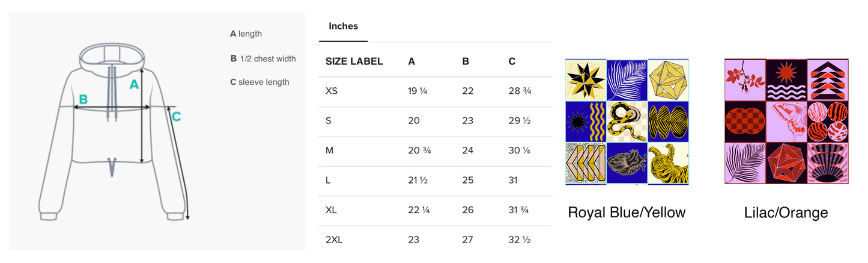The width and height of the screenshot is (868, 263).
Task: Click the yellow snake tile in blue pattern
Action: pyautogui.click(x=627, y=122)
